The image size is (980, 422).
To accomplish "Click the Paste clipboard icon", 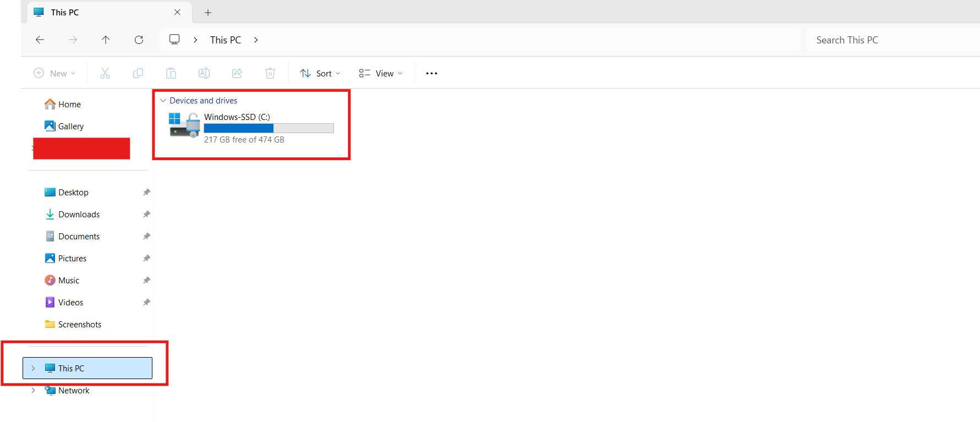I will click(171, 73).
